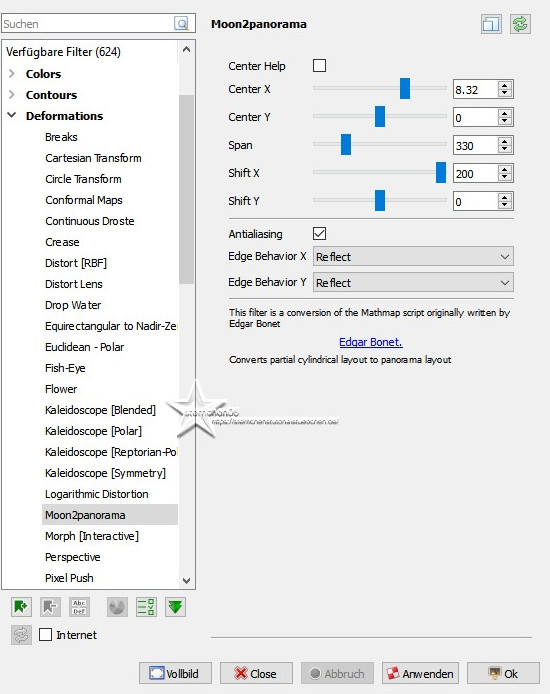The width and height of the screenshot is (550, 694).
Task: Select the Fish-Eye filter
Action: click(65, 368)
